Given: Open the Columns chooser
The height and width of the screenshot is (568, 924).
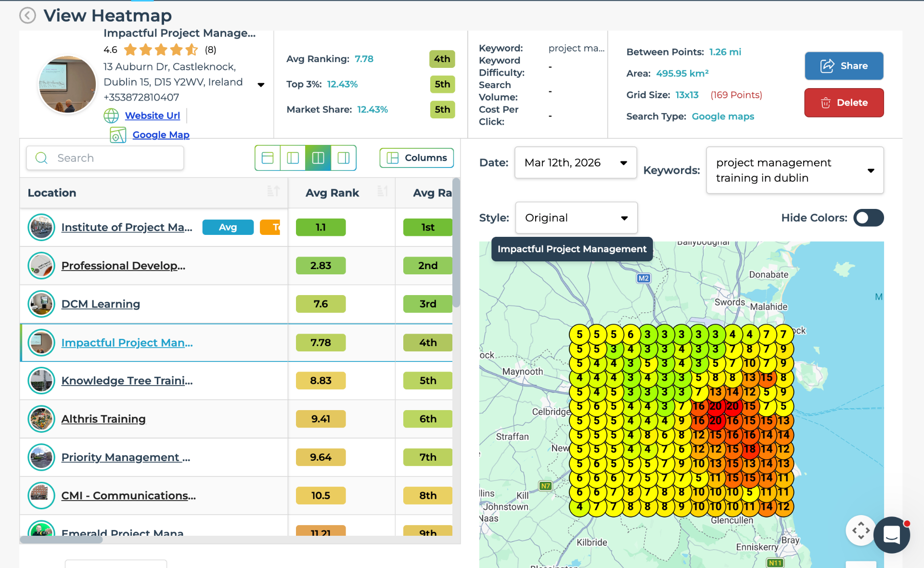Looking at the screenshot, I should click(x=417, y=158).
